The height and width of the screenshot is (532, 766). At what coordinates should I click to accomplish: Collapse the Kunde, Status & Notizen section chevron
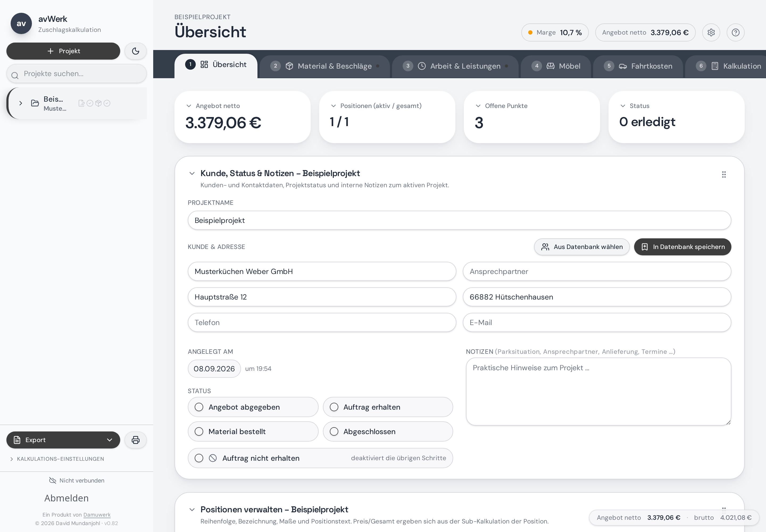pyautogui.click(x=192, y=173)
